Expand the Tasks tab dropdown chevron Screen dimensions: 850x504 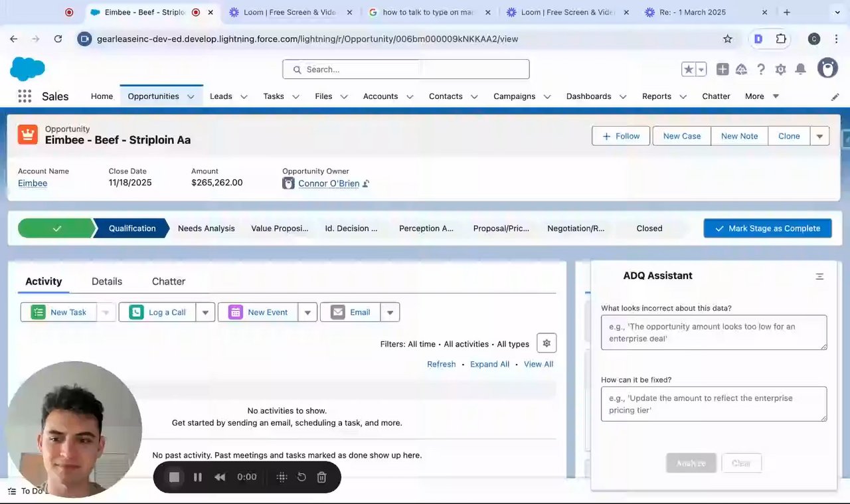click(296, 97)
